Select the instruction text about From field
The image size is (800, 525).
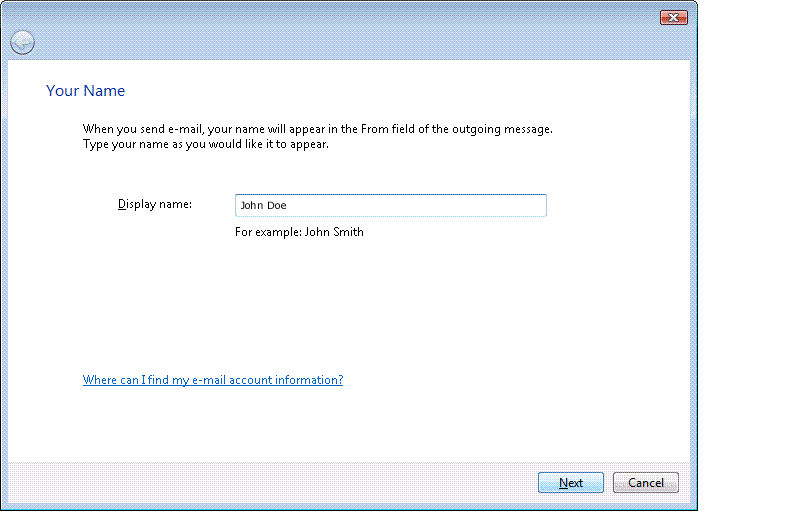317,129
